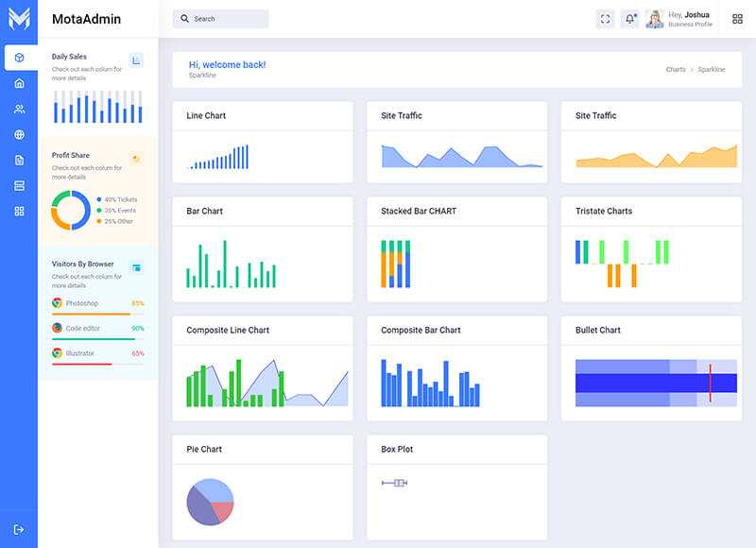The image size is (756, 548).
Task: Open the document icon in the sidebar
Action: pyautogui.click(x=19, y=160)
